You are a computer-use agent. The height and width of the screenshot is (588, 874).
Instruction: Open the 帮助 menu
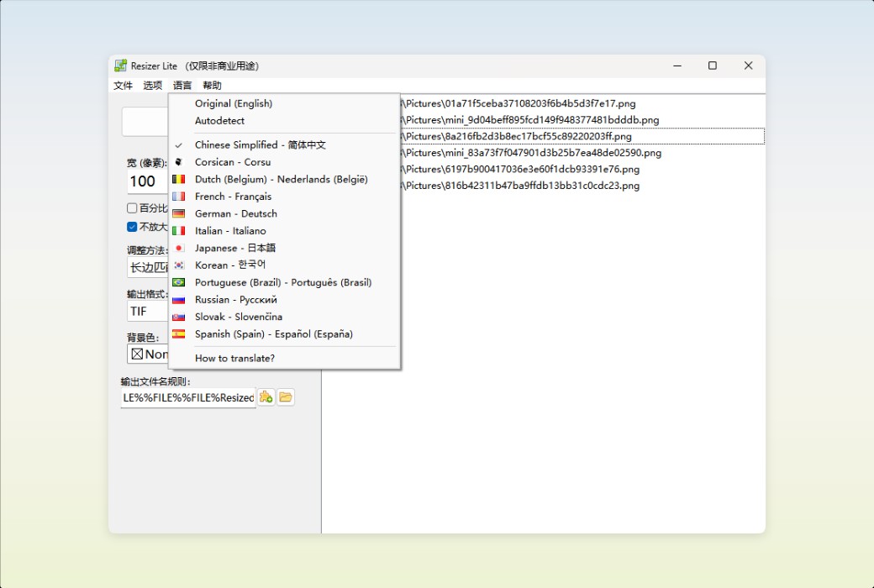coord(212,85)
